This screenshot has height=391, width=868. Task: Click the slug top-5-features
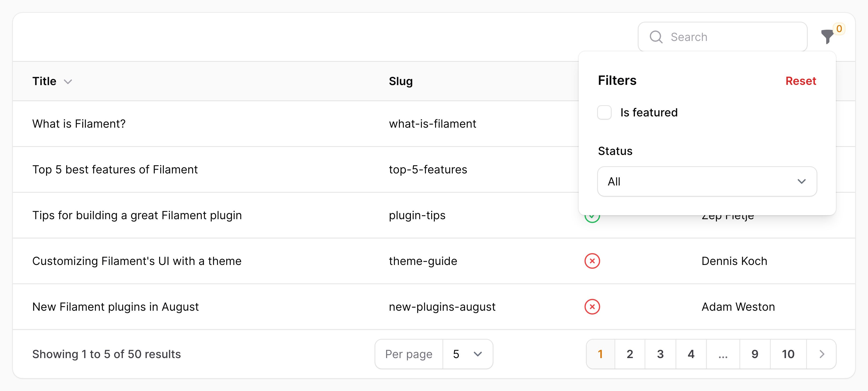428,169
